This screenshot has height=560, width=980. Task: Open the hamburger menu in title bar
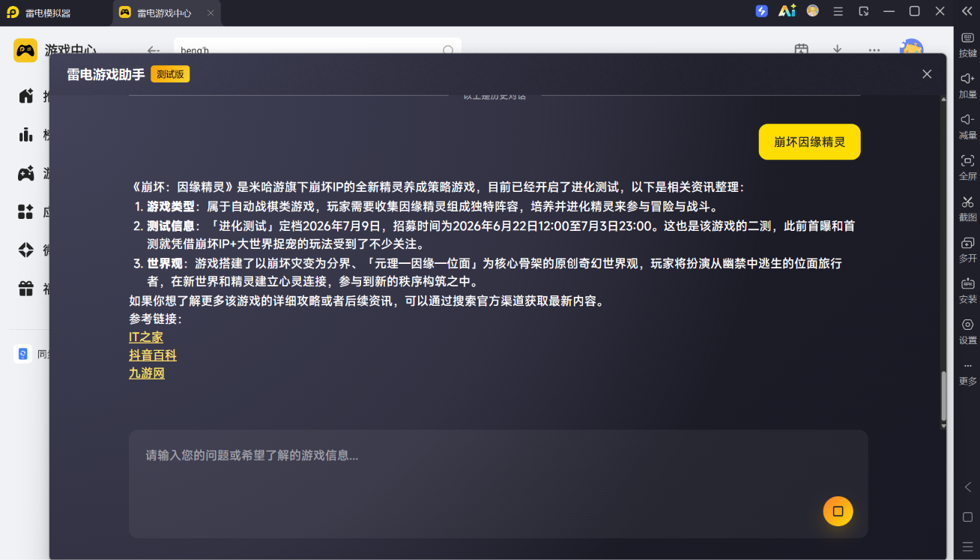838,11
